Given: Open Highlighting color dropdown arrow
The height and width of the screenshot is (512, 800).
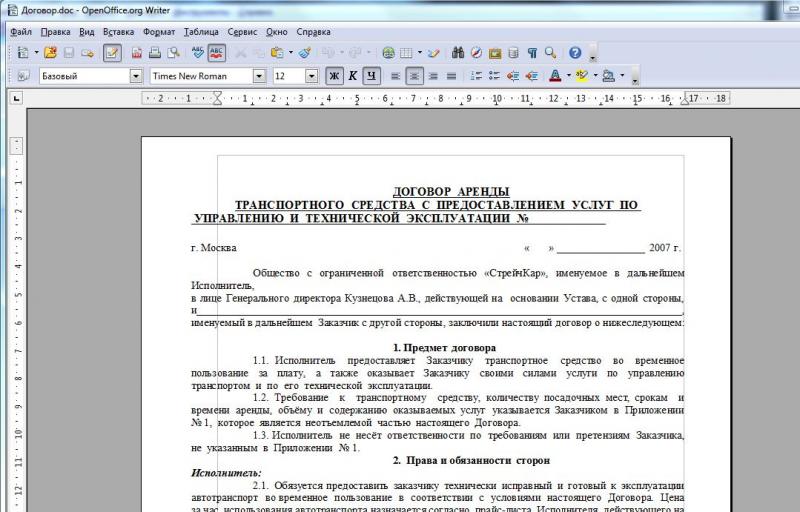Looking at the screenshot, I should tap(595, 76).
